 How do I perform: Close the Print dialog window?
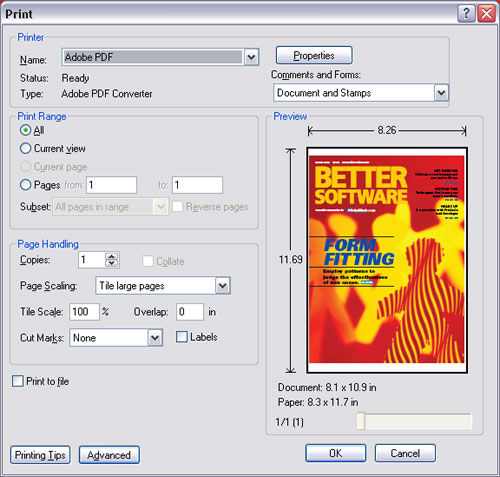(x=486, y=14)
